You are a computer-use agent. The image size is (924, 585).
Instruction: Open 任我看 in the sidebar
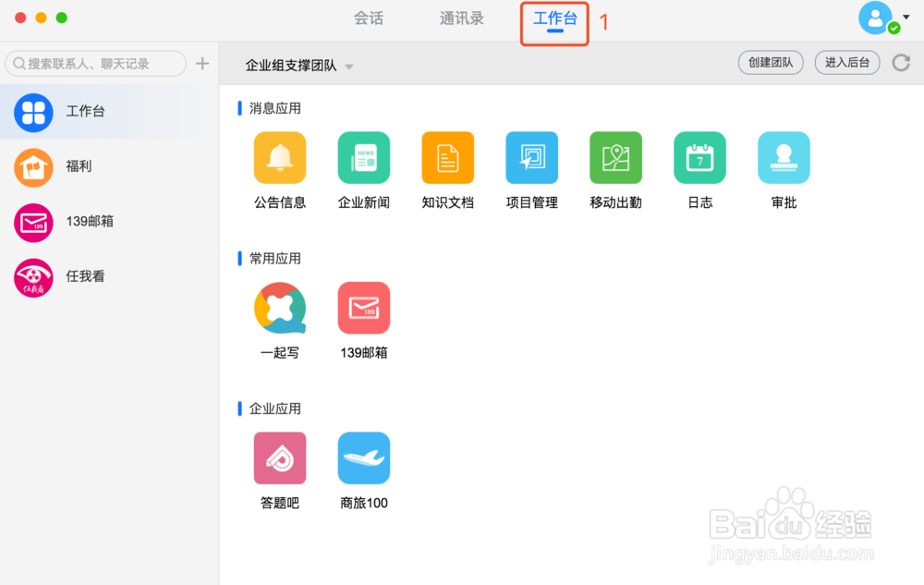click(x=109, y=277)
